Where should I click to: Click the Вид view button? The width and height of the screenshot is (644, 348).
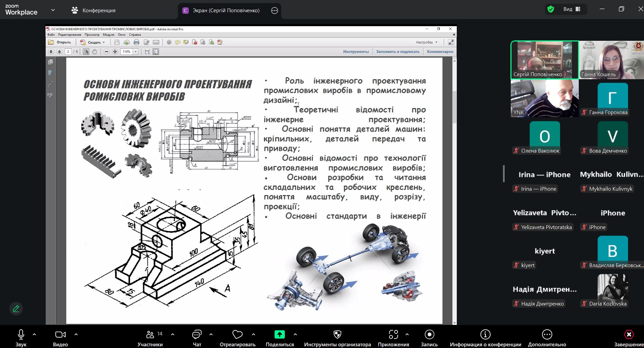tap(572, 9)
